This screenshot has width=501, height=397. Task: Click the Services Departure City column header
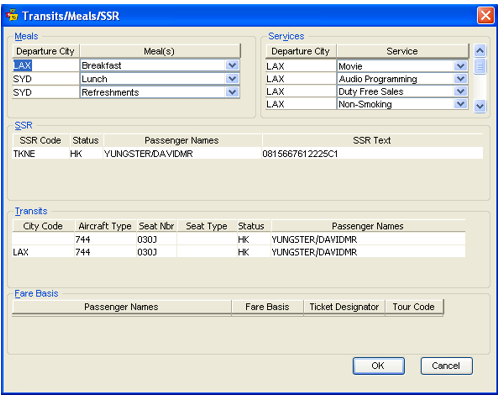pyautogui.click(x=301, y=51)
